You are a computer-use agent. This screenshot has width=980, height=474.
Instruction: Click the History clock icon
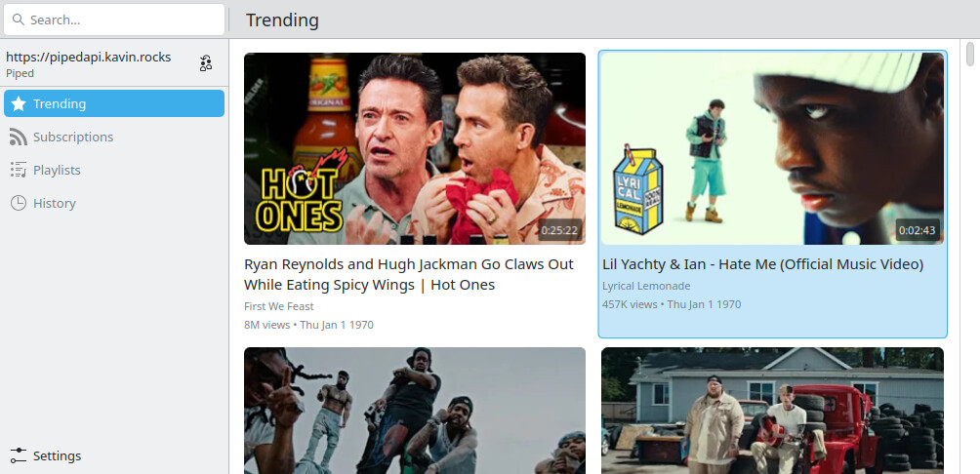19,203
